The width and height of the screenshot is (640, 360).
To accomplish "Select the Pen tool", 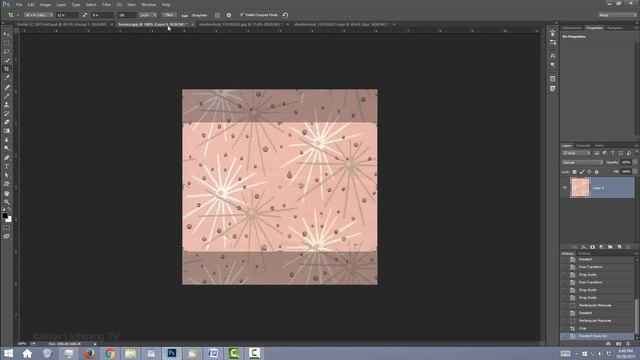I will pyautogui.click(x=7, y=158).
